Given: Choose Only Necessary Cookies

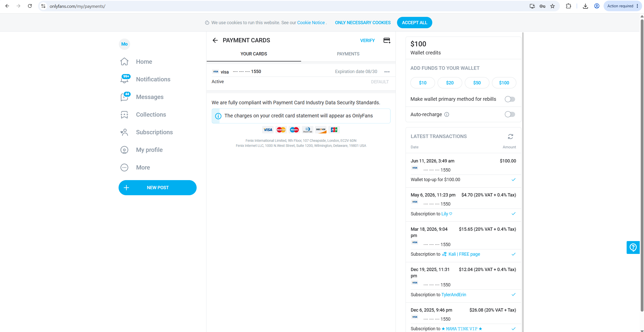Looking at the screenshot, I should click(363, 23).
